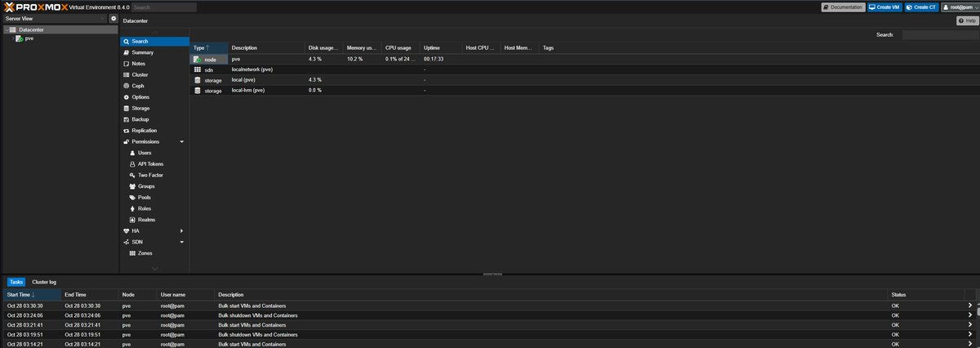Collapse the Permissions submenu
Image resolution: width=980 pixels, height=348 pixels.
click(181, 141)
